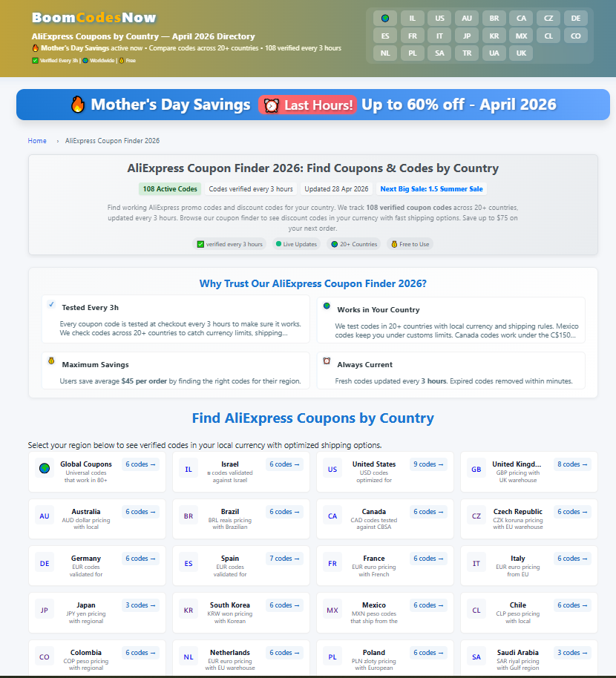Click the Germany country name

pos(86,559)
